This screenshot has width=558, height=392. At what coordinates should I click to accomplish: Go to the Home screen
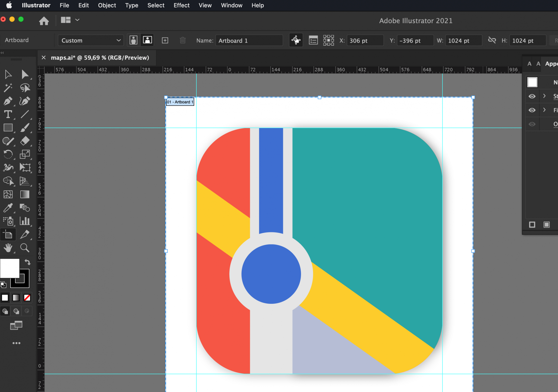(x=44, y=21)
